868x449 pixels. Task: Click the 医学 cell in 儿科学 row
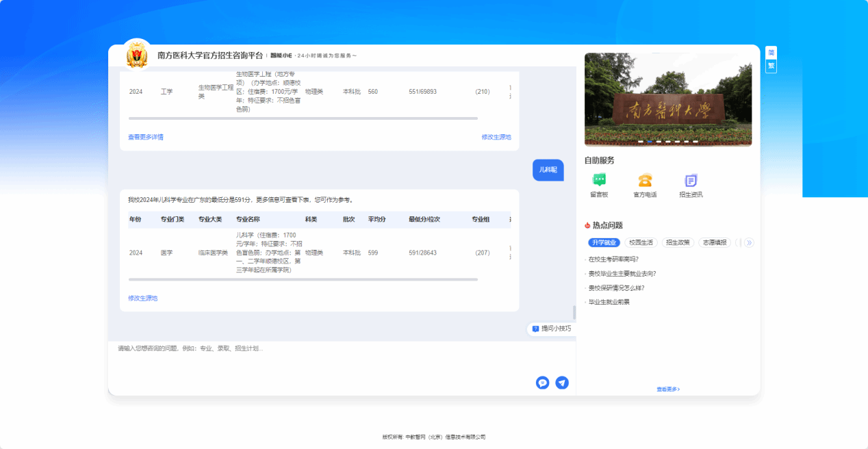[167, 253]
